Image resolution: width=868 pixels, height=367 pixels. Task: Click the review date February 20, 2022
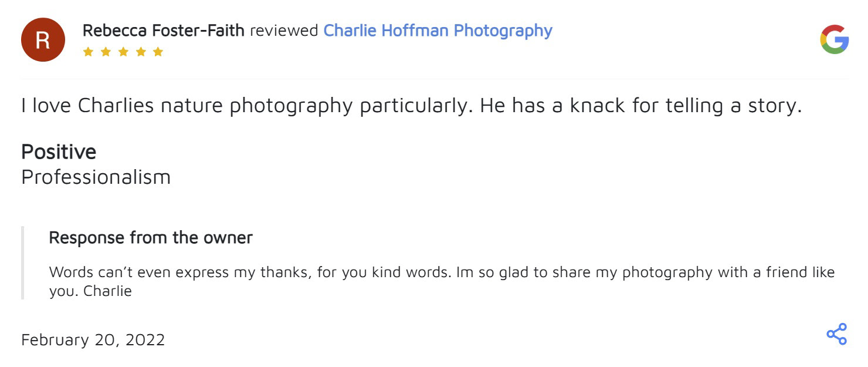[93, 340]
